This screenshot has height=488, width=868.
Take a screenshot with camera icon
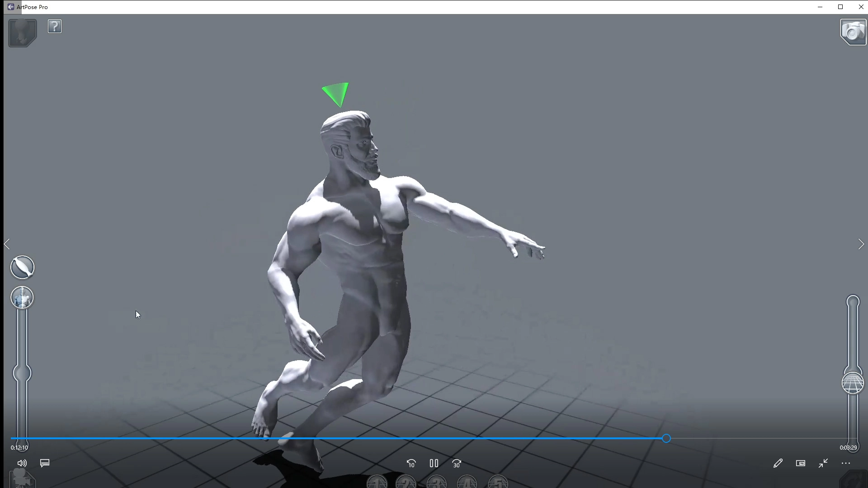pos(853,32)
